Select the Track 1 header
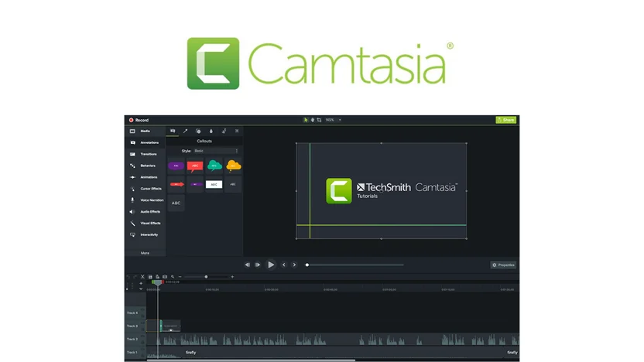This screenshot has width=644, height=362. [x=135, y=352]
